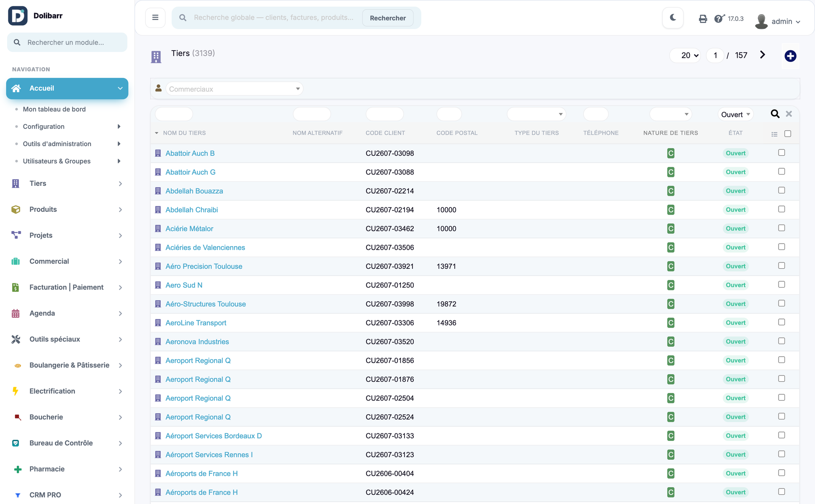
Task: Click the Boulangerie & Pâtisserie bread icon
Action: (x=18, y=365)
